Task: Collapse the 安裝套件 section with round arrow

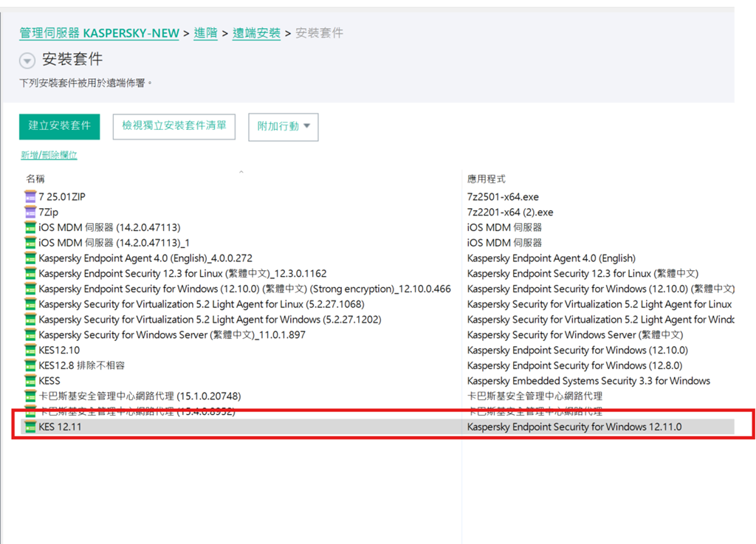Action: pos(27,61)
